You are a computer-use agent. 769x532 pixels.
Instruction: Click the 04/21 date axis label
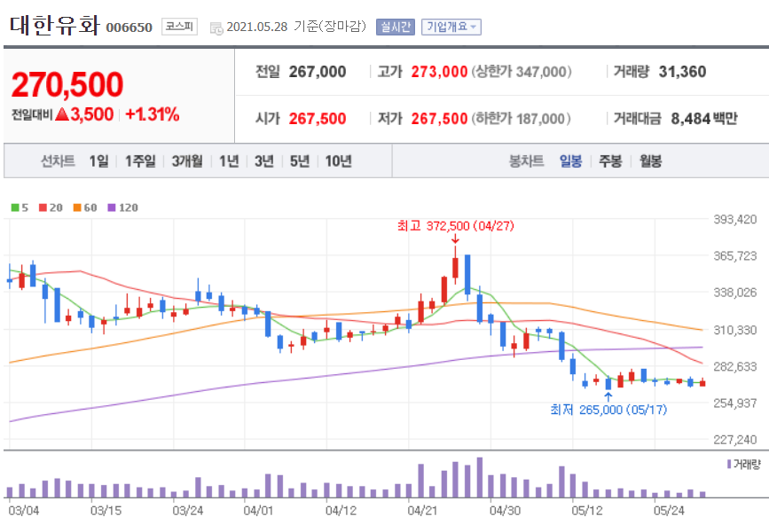tap(422, 511)
